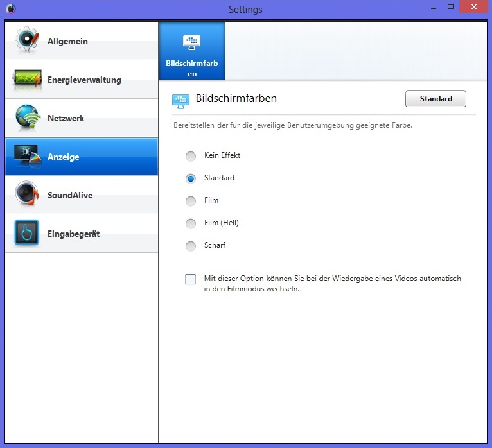This screenshot has height=448, width=492.
Task: Open the Allgemein settings category
Action: click(x=82, y=40)
